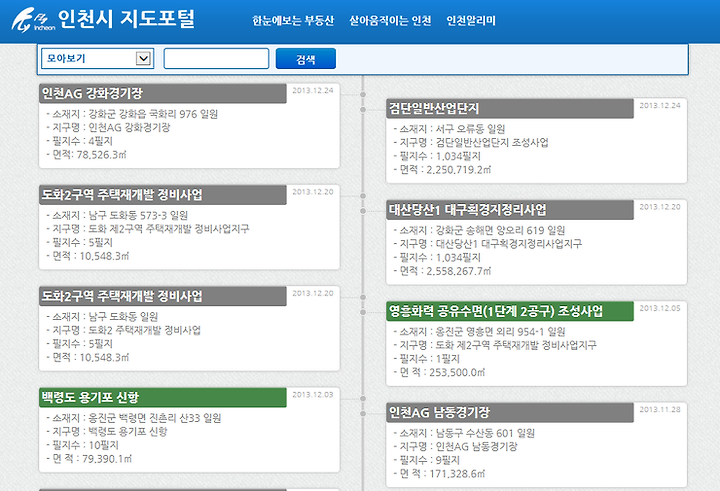
Task: Click text 옹진군 백령면 진촌리 산33 일원
Action: 155,418
